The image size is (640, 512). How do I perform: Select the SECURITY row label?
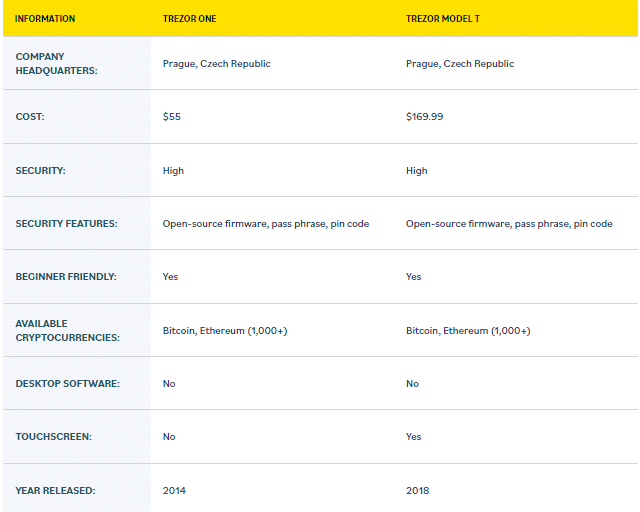click(x=40, y=171)
